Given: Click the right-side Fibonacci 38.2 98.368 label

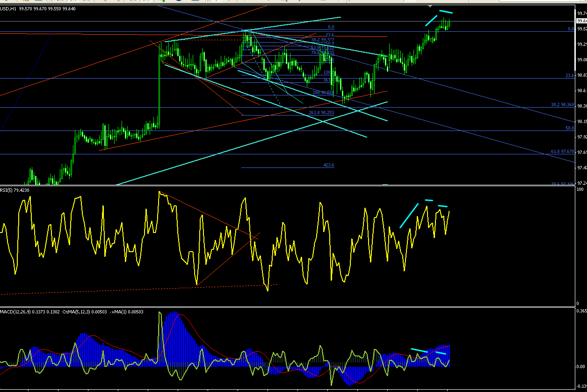Looking at the screenshot, I should coord(563,105).
